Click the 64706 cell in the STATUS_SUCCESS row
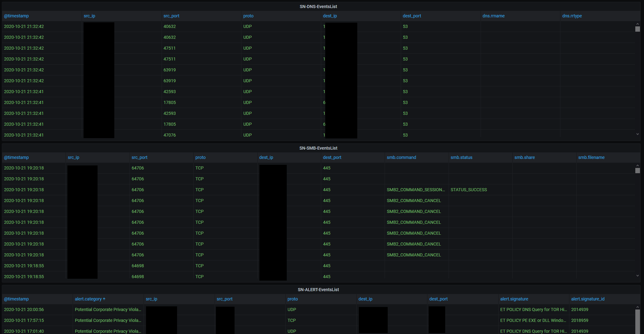The height and width of the screenshot is (334, 644). coord(138,190)
